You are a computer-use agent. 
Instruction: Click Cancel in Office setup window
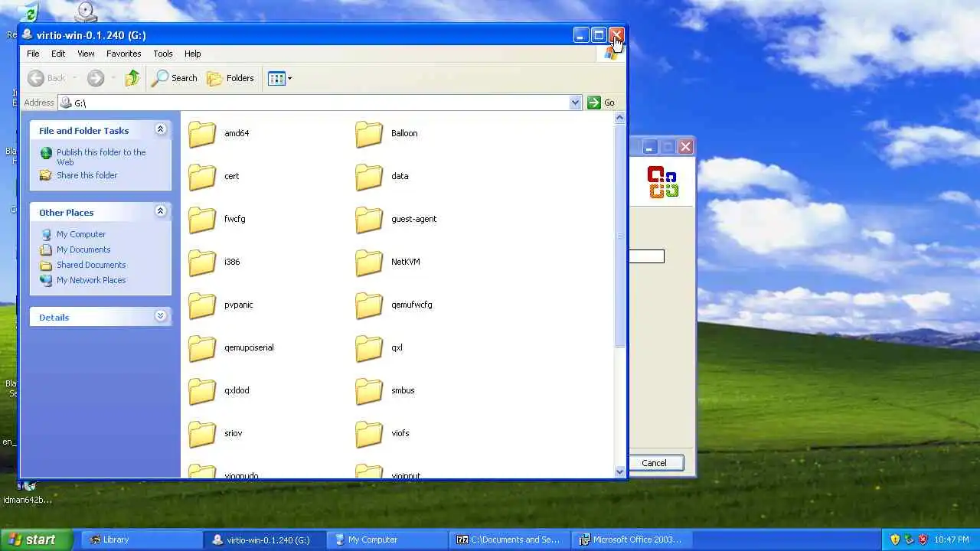point(654,463)
